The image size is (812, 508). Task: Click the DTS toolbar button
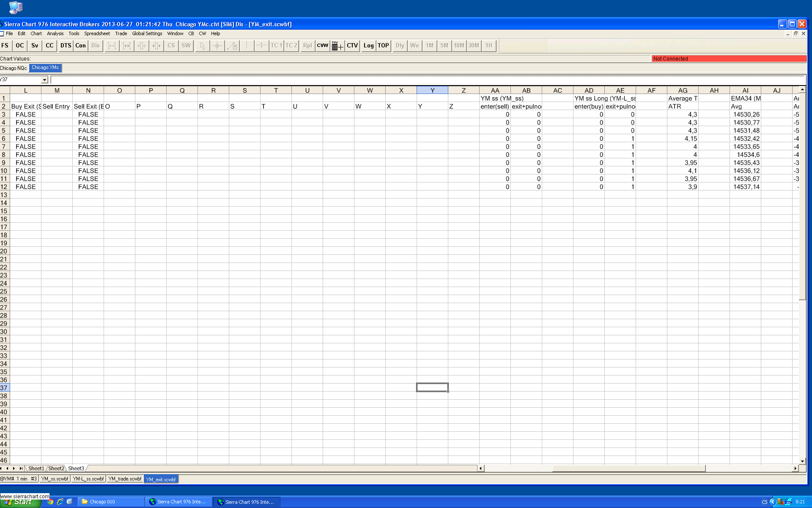[66, 46]
